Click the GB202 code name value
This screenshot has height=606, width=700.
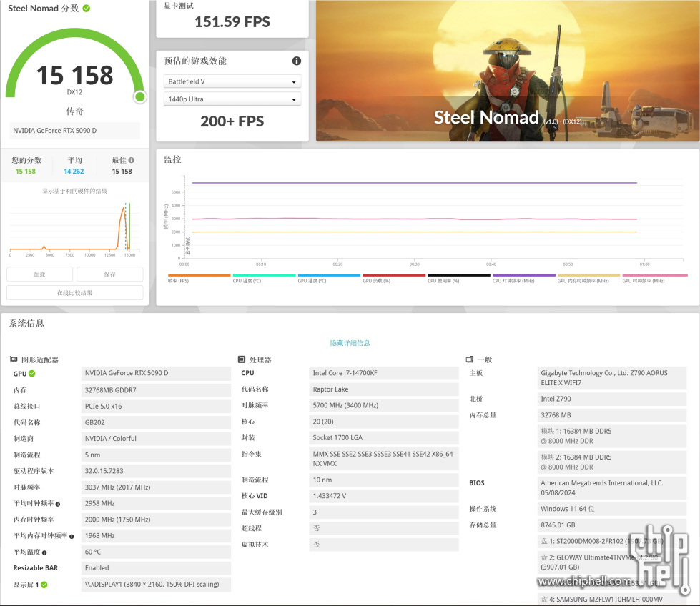tap(156, 422)
